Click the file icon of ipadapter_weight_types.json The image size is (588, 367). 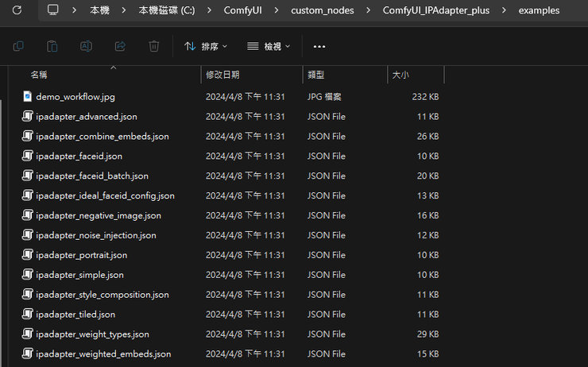coord(27,334)
